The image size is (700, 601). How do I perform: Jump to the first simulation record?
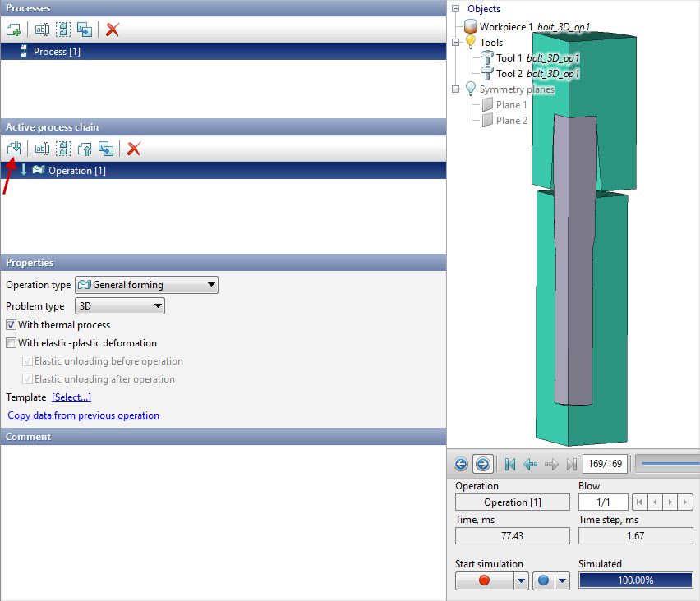coord(510,464)
